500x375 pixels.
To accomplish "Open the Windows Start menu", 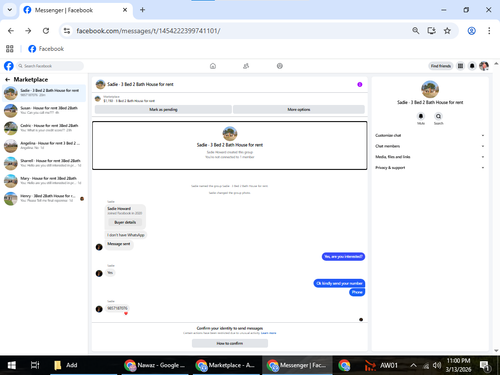I will [x=12, y=365].
